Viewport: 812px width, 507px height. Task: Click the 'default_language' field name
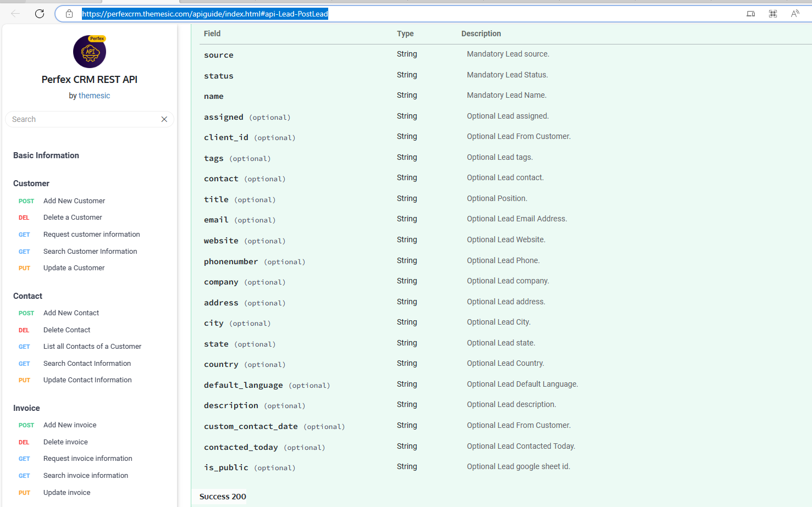click(x=244, y=385)
